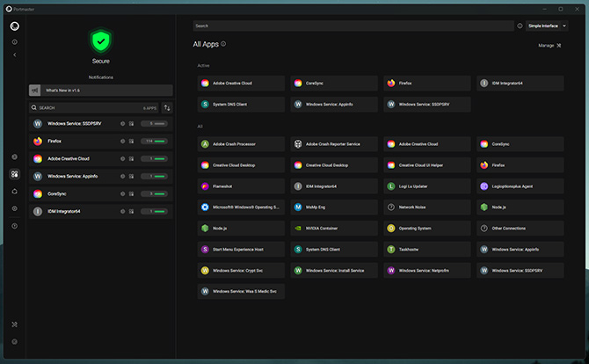Viewport: 589px width, 364px height.
Task: Select IDM Integrator64 in the left list
Action: pos(101,211)
